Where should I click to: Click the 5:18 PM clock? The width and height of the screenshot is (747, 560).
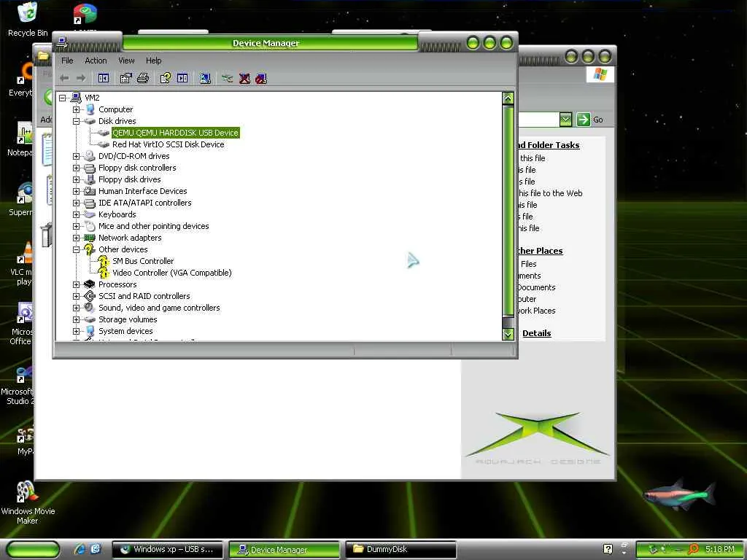(720, 549)
